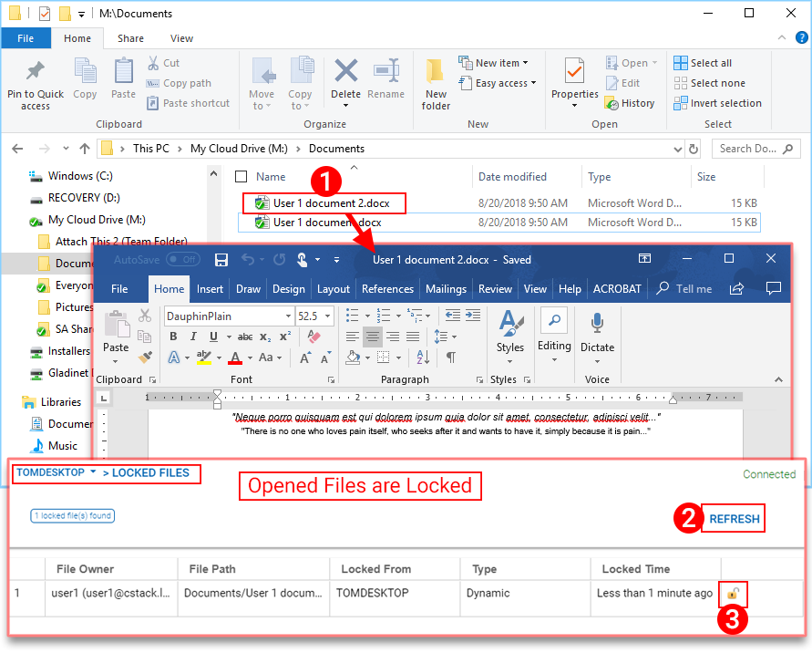Click the unlock icon for locked file
The width and height of the screenshot is (812, 653).
tap(733, 594)
